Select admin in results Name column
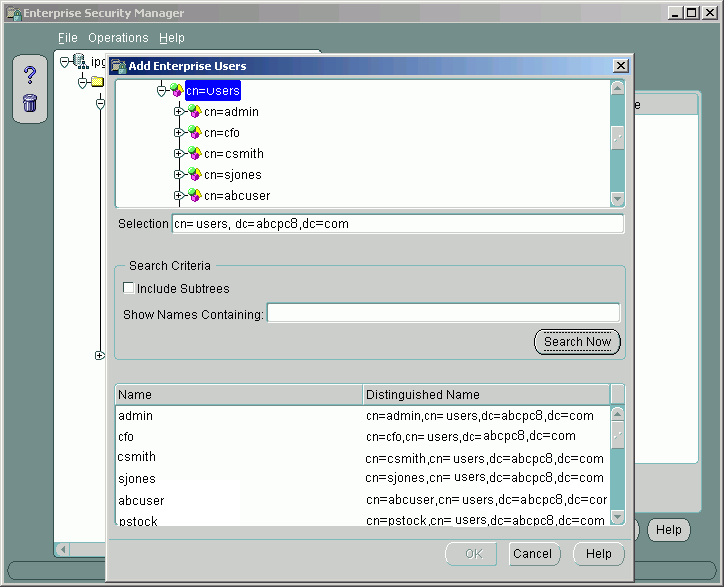This screenshot has height=587, width=724. click(x=135, y=416)
